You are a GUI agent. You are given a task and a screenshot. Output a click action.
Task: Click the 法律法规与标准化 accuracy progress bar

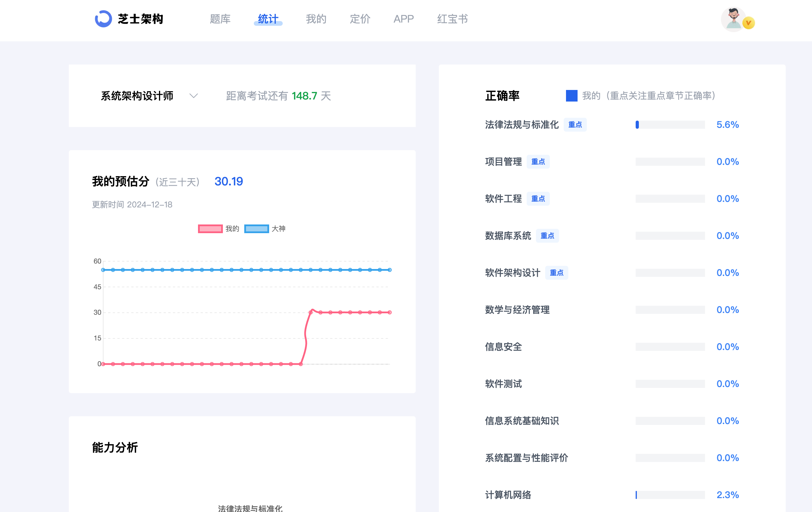[670, 125]
